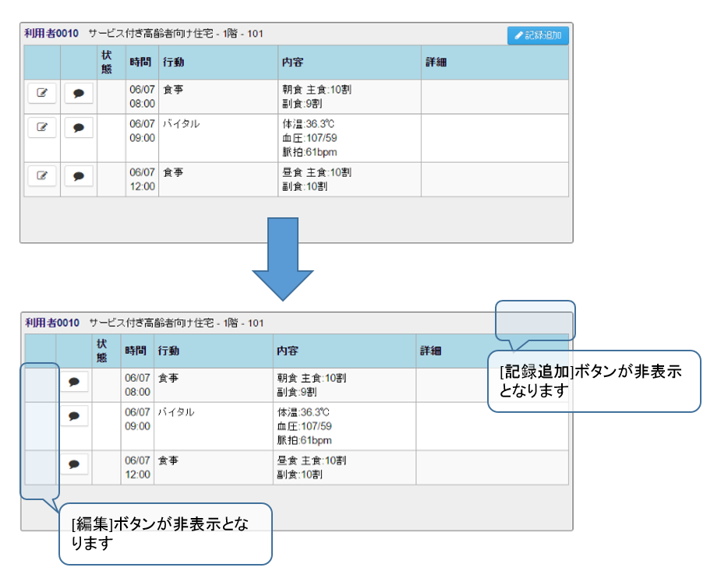Click comment icon for 12:00 row in lower table
728x578 pixels.
point(74,464)
